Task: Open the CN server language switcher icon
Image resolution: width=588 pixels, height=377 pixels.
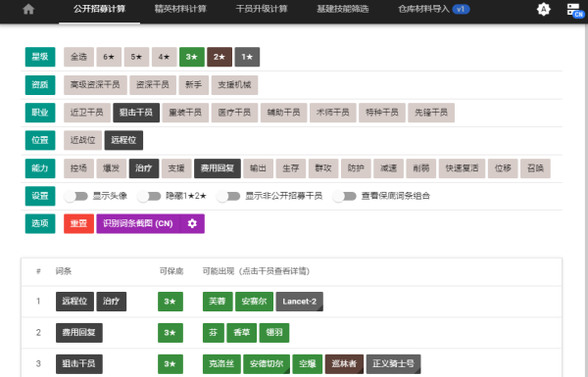Action: (575, 10)
